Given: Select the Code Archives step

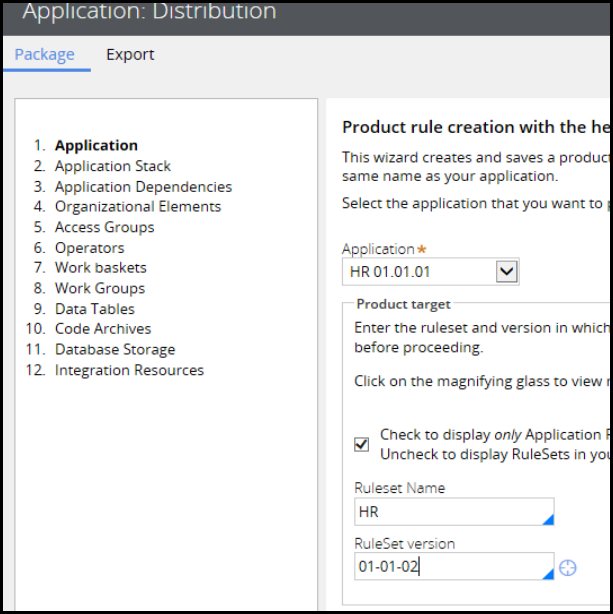Looking at the screenshot, I should tap(103, 329).
